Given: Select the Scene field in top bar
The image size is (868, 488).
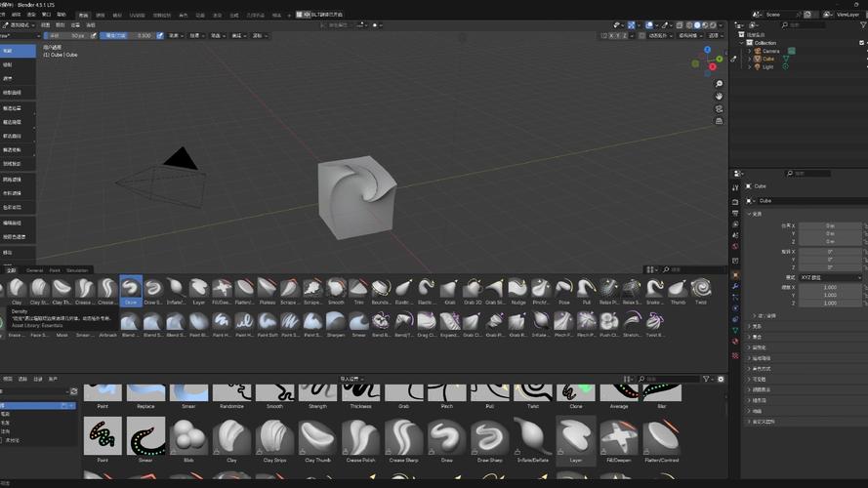Looking at the screenshot, I should (x=782, y=15).
